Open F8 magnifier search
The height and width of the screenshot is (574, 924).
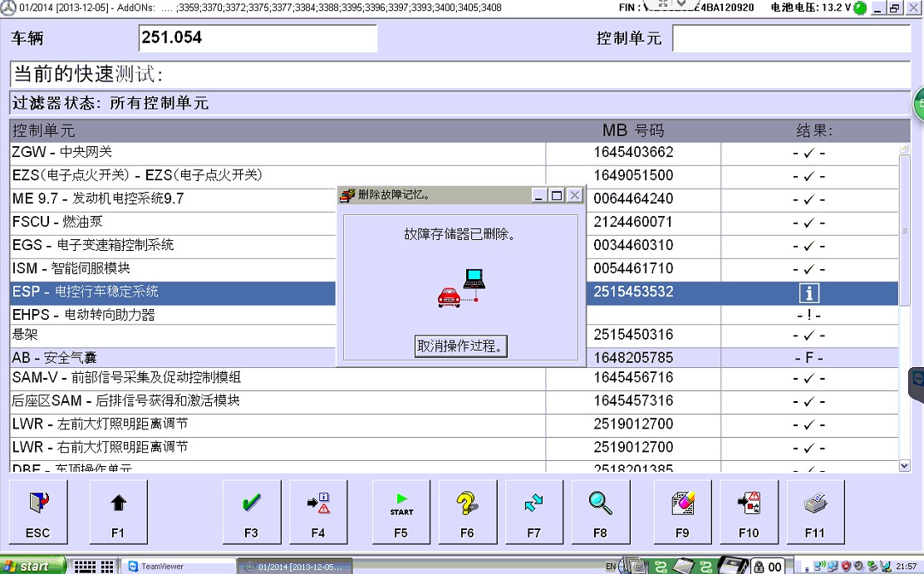point(600,511)
